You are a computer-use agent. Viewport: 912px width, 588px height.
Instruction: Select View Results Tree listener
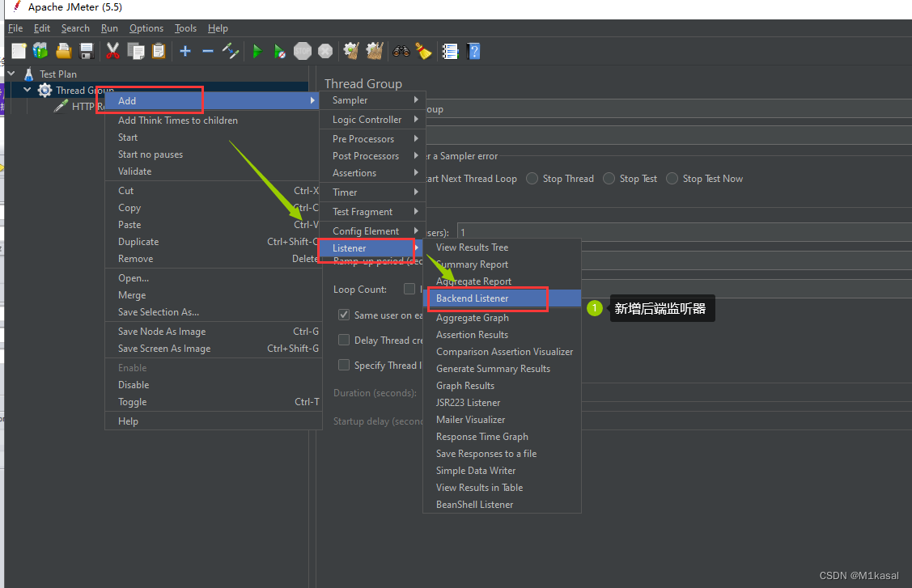pos(502,247)
